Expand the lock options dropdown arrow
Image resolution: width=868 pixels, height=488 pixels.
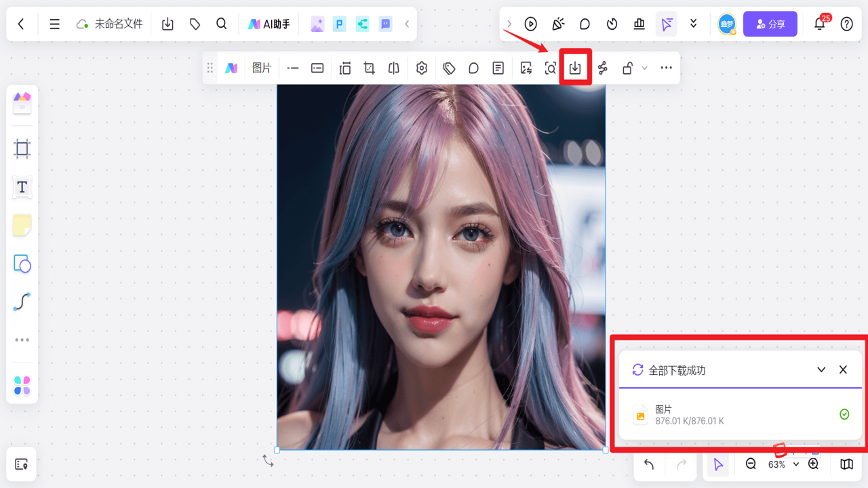[x=645, y=68]
